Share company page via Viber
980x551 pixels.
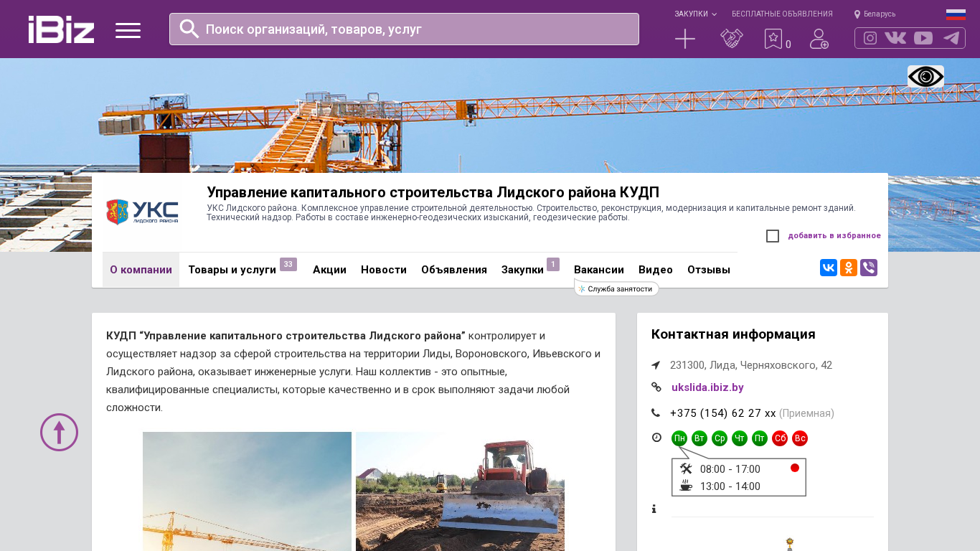pos(869,268)
